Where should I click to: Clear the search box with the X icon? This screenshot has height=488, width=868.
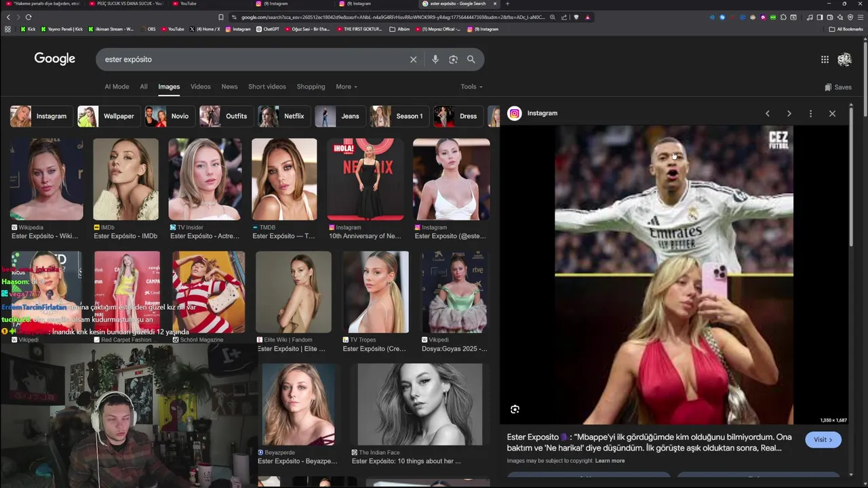click(x=413, y=60)
